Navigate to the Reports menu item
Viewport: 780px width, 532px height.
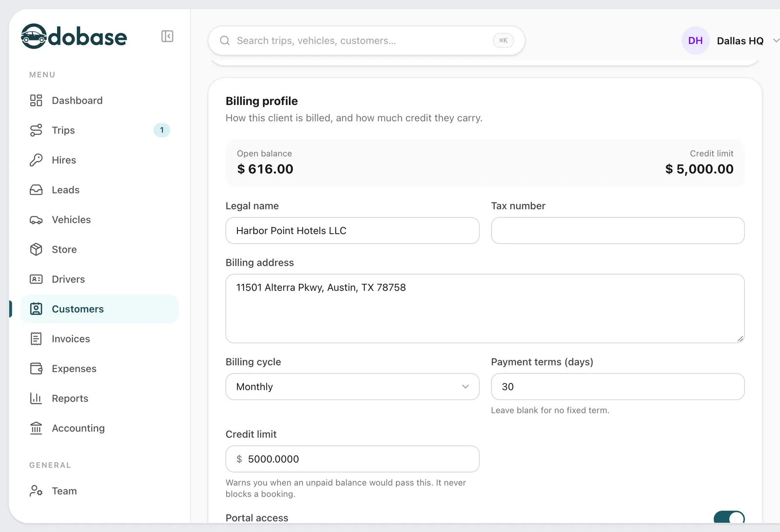pyautogui.click(x=99, y=398)
